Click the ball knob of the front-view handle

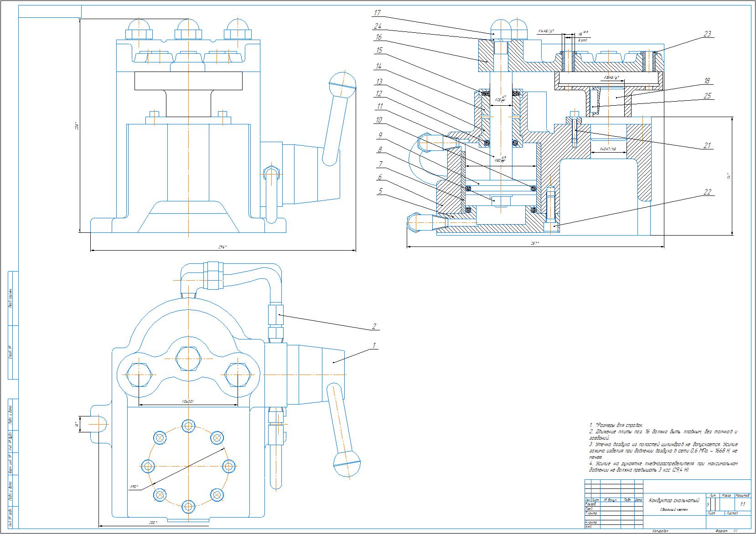(342, 81)
